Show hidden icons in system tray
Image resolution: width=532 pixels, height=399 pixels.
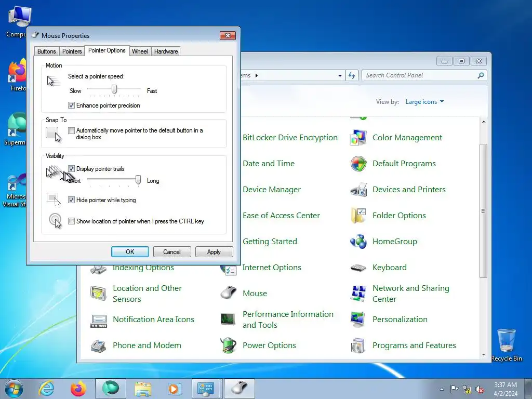point(442,390)
